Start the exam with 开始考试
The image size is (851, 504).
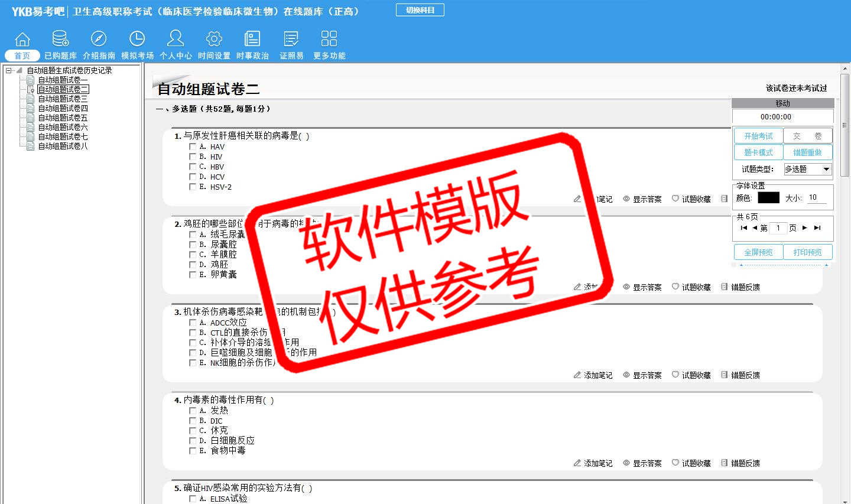pyautogui.click(x=758, y=136)
